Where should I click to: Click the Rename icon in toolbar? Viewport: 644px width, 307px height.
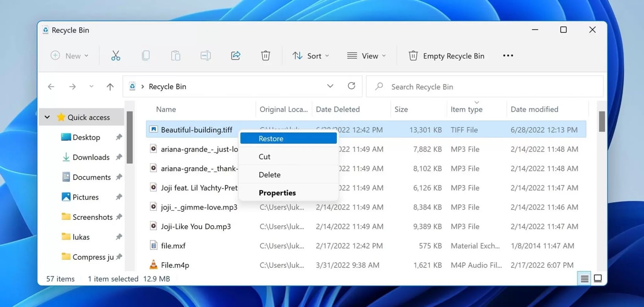(206, 56)
